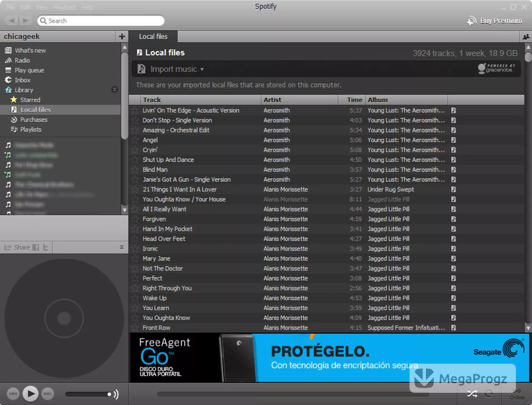This screenshot has width=532, height=405.
Task: Open the View menu
Action: click(x=42, y=7)
